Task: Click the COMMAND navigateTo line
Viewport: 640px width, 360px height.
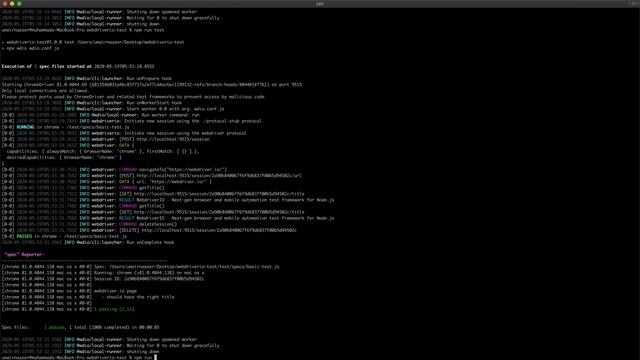Action: pyautogui.click(x=114, y=169)
